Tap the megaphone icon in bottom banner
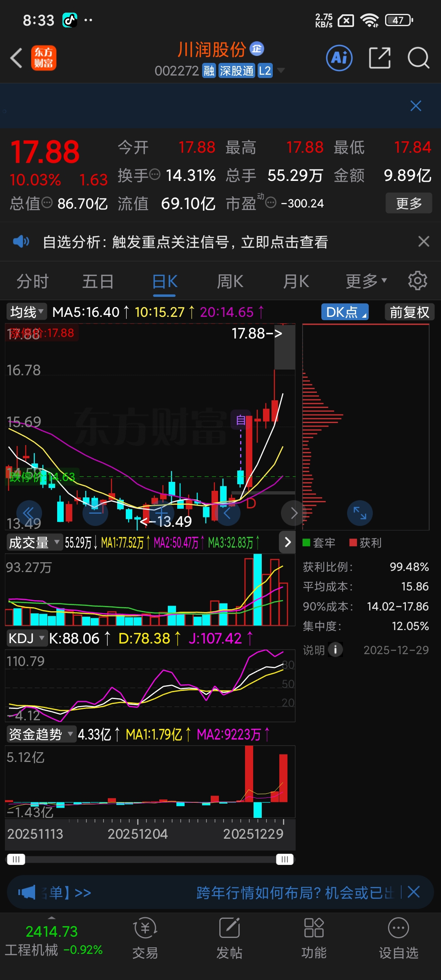The width and height of the screenshot is (441, 980). [27, 893]
